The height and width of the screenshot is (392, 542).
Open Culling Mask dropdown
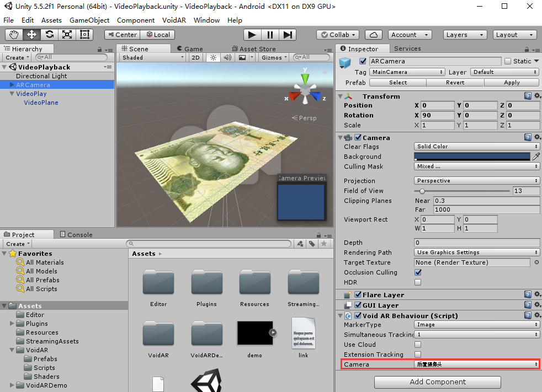click(x=477, y=166)
